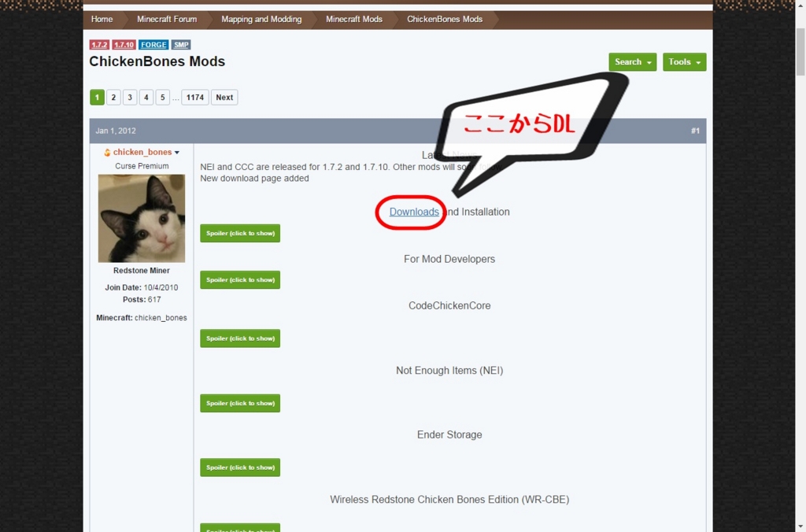
Task: Open the Tools dropdown button
Action: pyautogui.click(x=684, y=61)
